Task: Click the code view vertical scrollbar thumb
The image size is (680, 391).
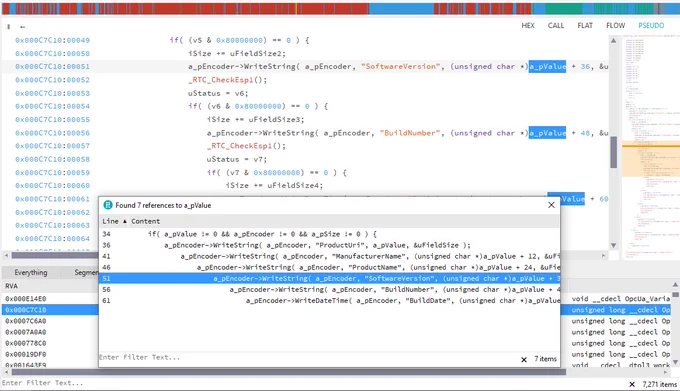Action: point(613,152)
